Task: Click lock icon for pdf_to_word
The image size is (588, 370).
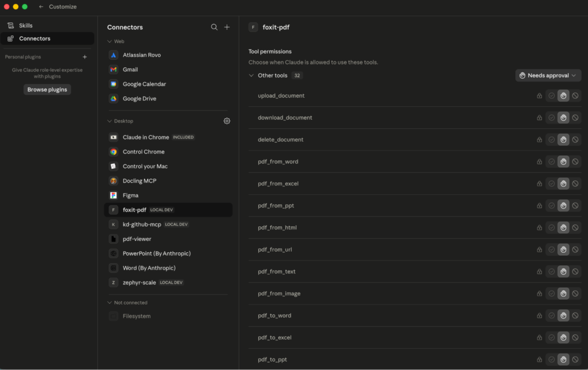Action: pos(539,315)
